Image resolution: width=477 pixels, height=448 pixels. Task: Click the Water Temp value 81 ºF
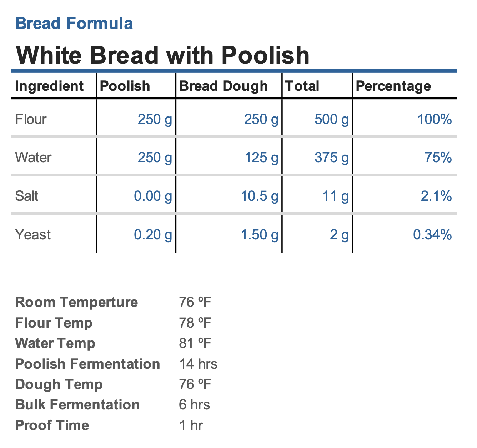click(x=195, y=343)
